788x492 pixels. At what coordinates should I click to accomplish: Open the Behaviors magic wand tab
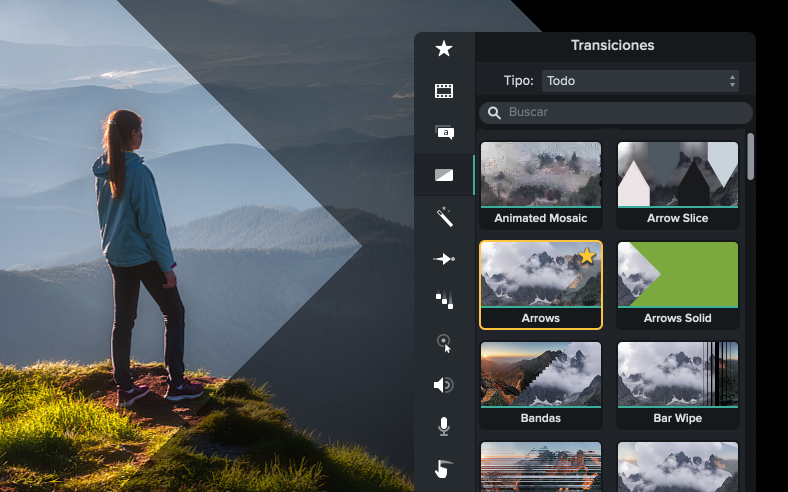click(x=444, y=217)
